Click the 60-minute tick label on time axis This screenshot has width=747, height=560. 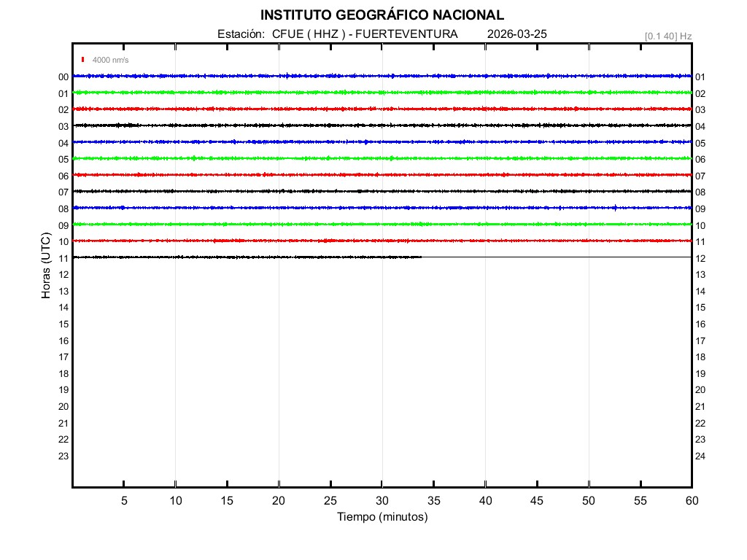[x=691, y=501]
